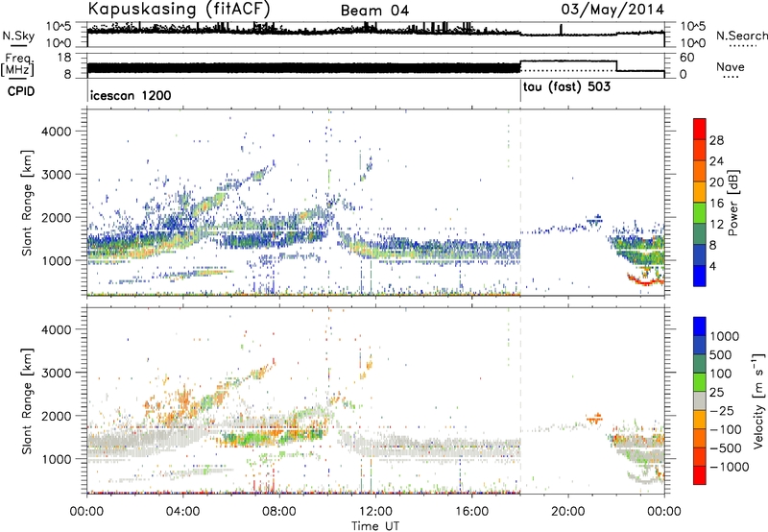Screen dimensions: 768x532
Task: Click the 28 dB colorbar tick label
Action: [716, 140]
